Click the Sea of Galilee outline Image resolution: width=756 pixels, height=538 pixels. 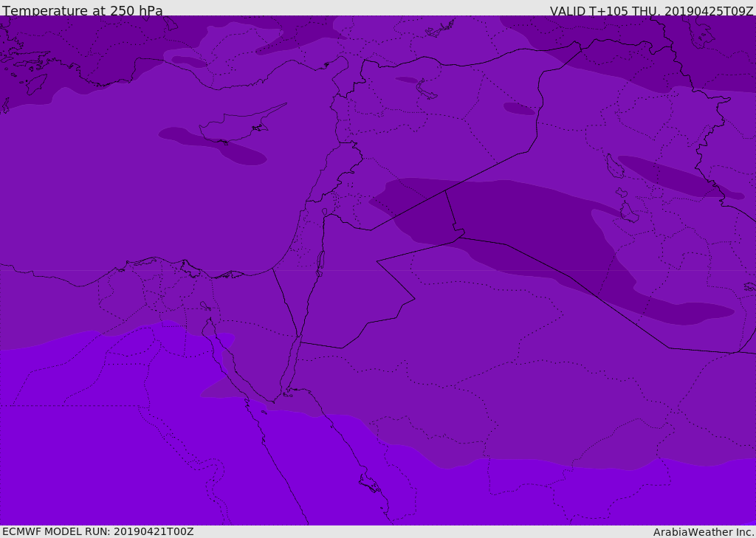tap(324, 213)
